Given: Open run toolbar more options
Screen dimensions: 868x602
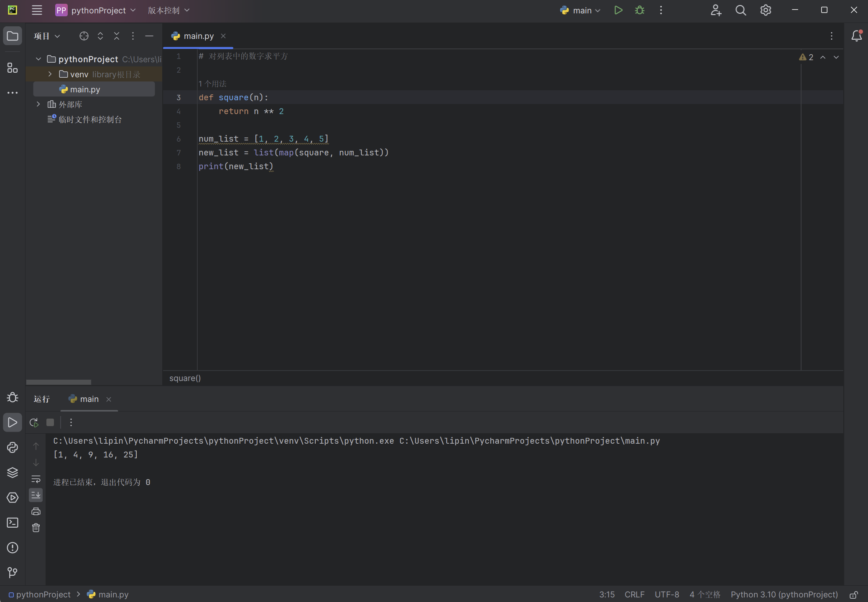Looking at the screenshot, I should coord(71,422).
